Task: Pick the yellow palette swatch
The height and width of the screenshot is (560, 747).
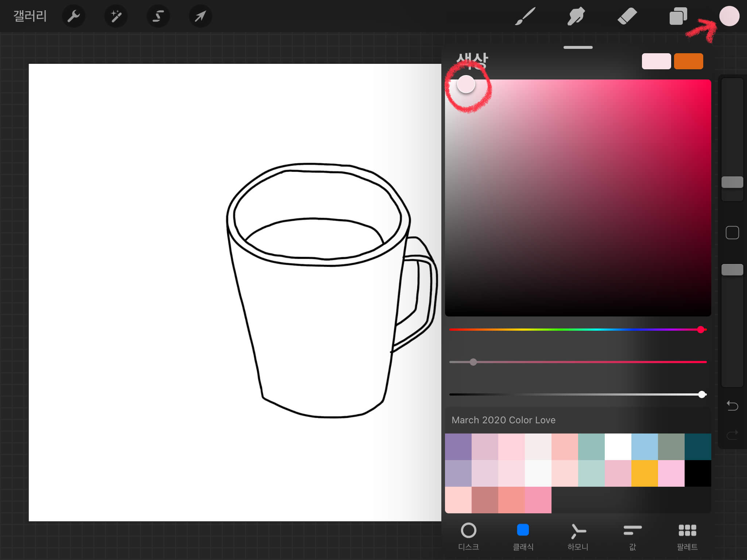Action: click(x=645, y=473)
